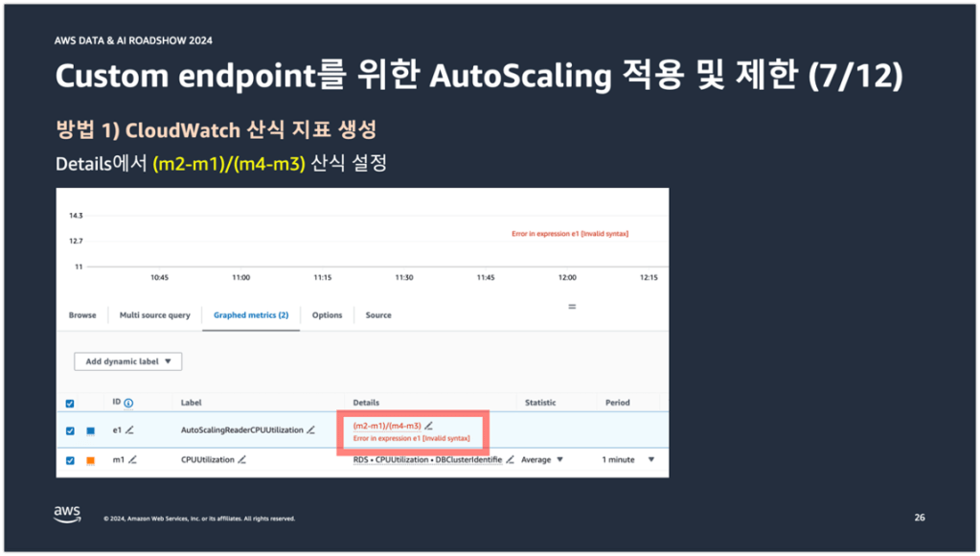
Task: Open the 1 minute period dropdown
Action: [627, 460]
